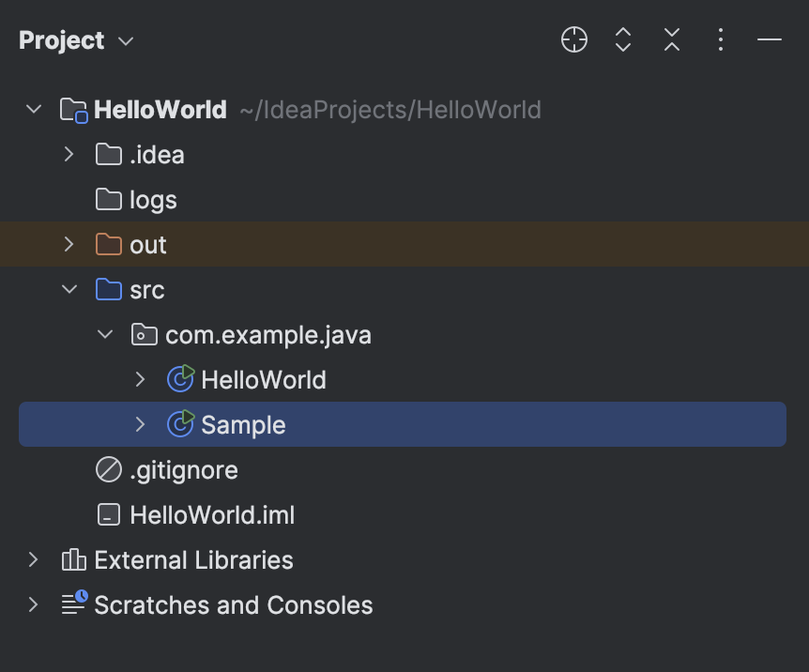This screenshot has height=672, width=809.
Task: Expand the .idea folder
Action: 69,154
